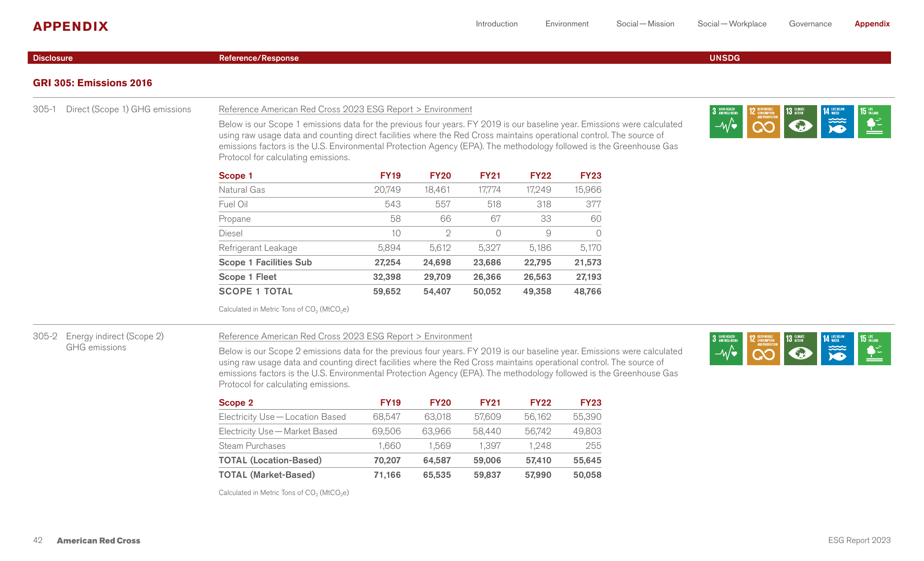Click SDG 3 Good Health icon in 305-2 row
Image resolution: width=924 pixels, height=561 pixels.
click(726, 348)
